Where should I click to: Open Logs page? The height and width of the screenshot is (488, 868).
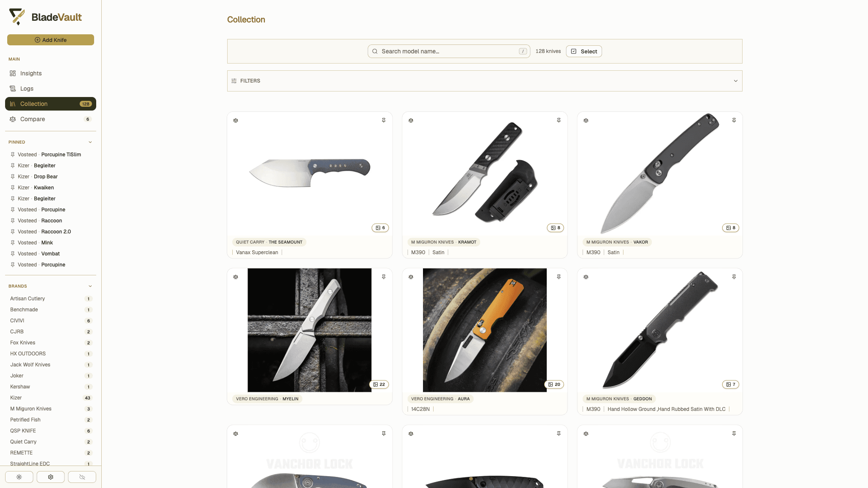(x=50, y=89)
